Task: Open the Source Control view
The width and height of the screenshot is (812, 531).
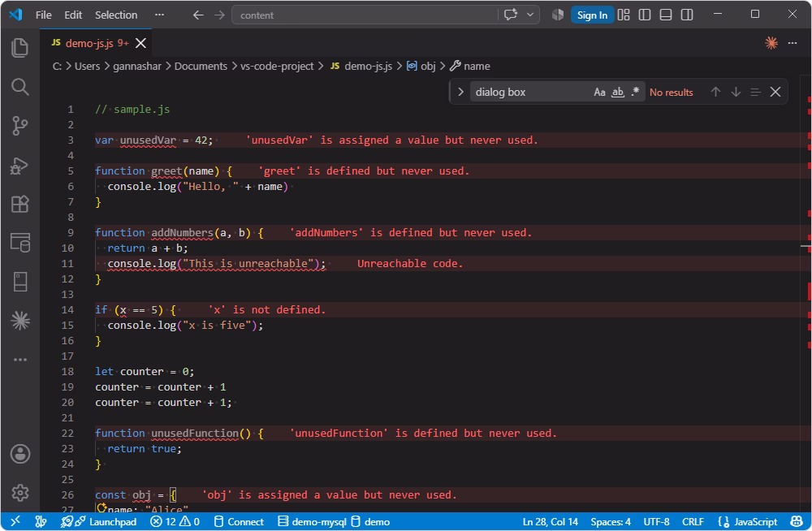Action: pos(19,126)
